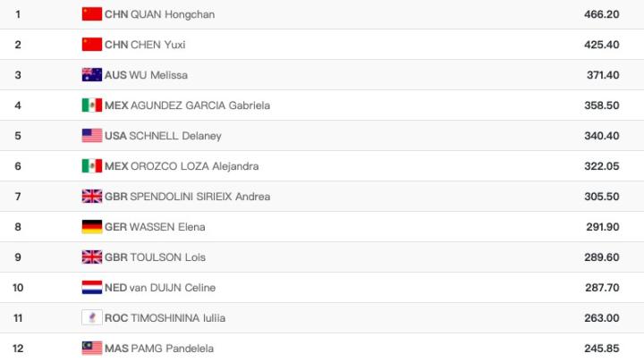This screenshot has height=362, width=644.
Task: Click the Malaysia flag beside PAMG Pandelela
Action: 92,348
